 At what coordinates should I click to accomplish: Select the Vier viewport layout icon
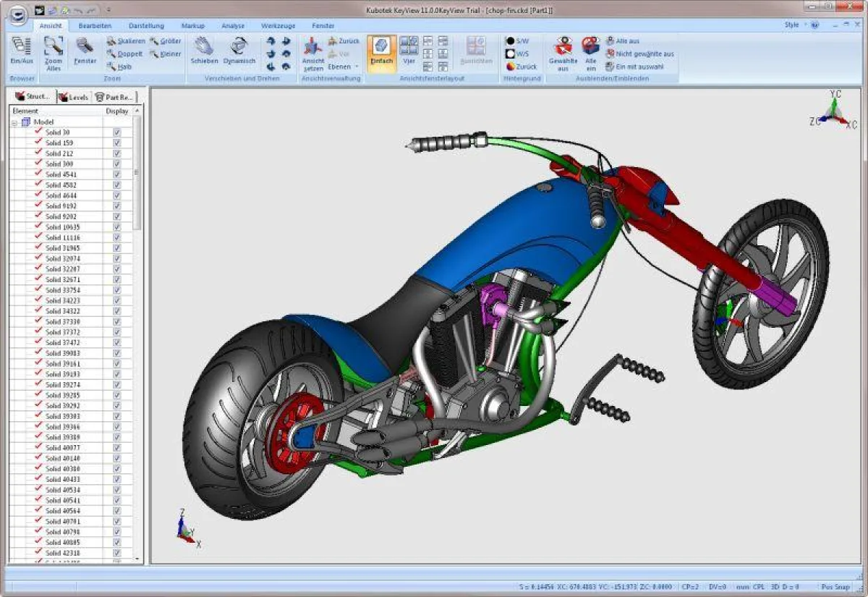(x=409, y=51)
